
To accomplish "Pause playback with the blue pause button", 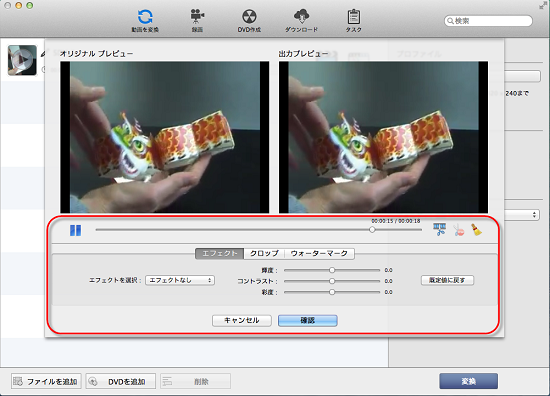I will [75, 230].
